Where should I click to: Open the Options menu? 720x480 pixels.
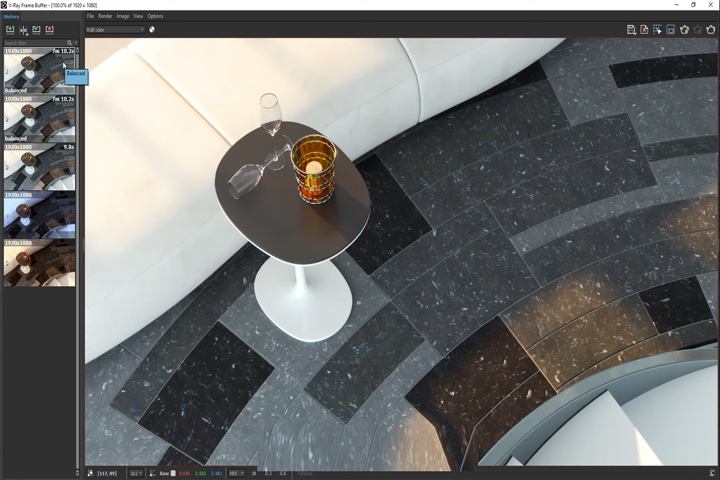(155, 16)
